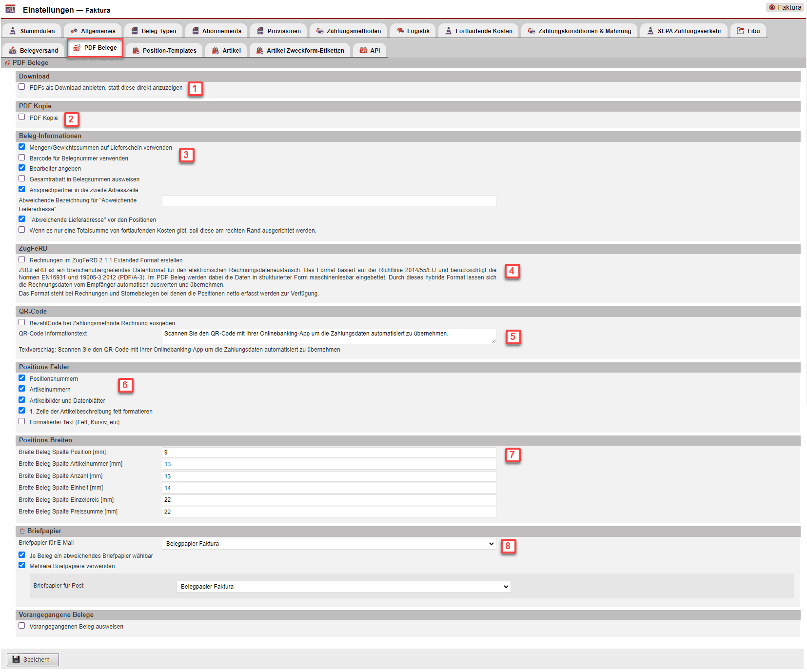Click the Logistik truck icon
Viewport: 807px width, 672px height.
click(400, 31)
